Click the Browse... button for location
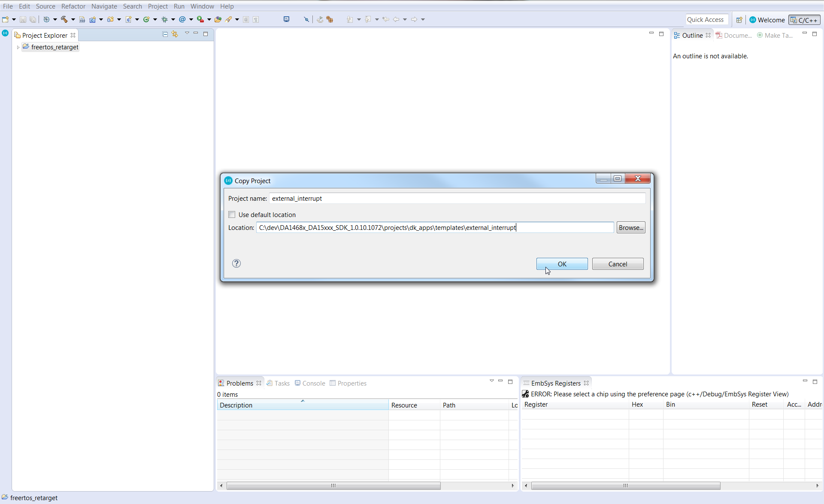824x504 pixels. (630, 227)
